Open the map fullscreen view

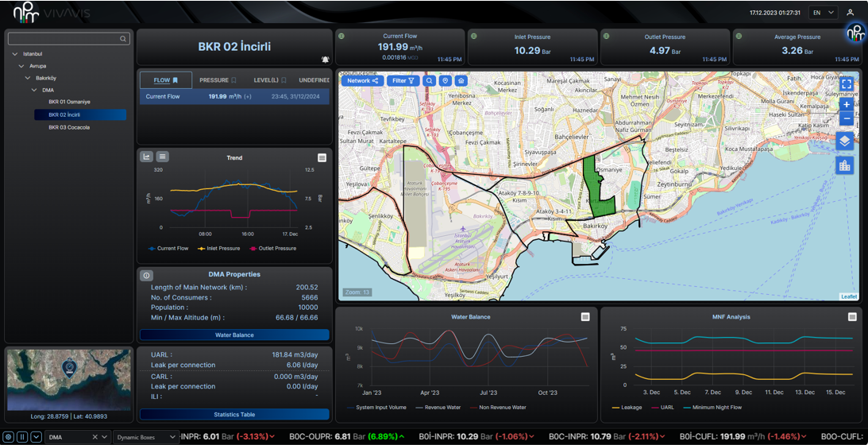[847, 83]
